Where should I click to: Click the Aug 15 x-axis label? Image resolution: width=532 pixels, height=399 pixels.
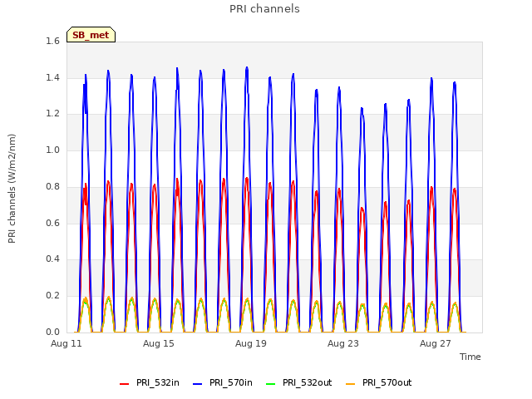pyautogui.click(x=159, y=343)
